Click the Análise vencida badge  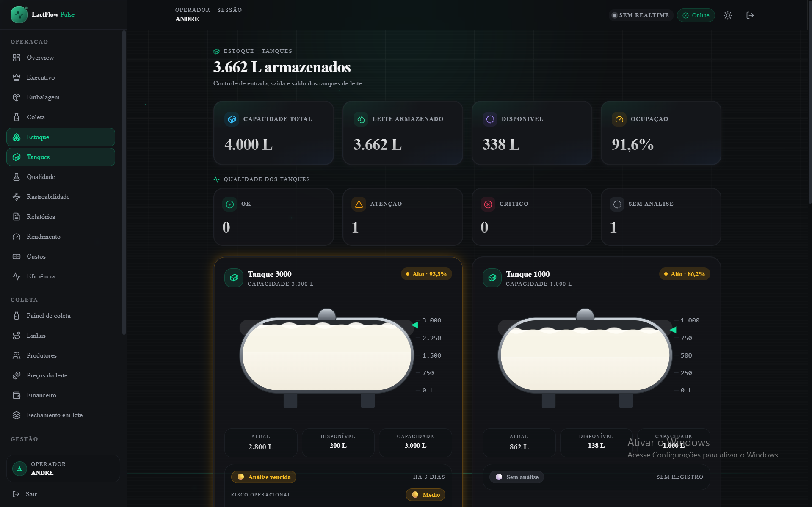[x=264, y=477]
